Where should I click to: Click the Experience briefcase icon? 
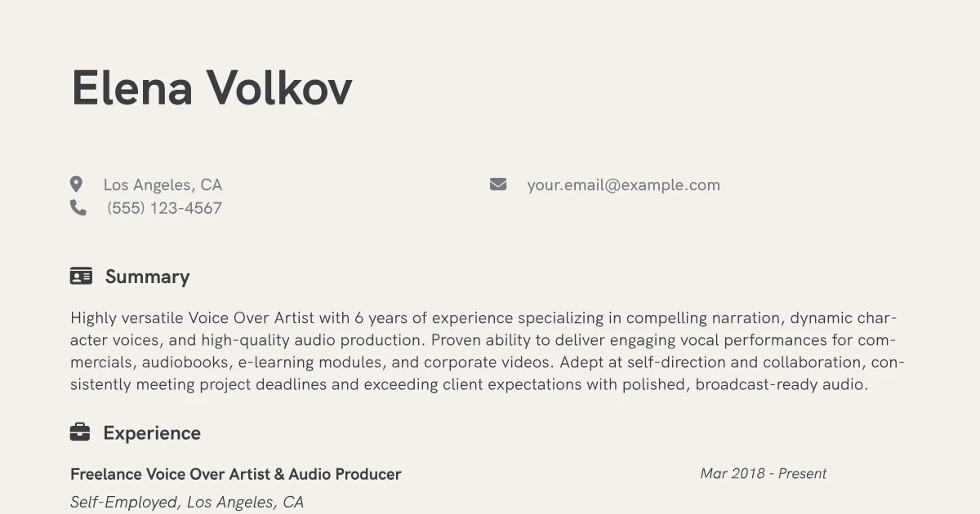(x=80, y=432)
